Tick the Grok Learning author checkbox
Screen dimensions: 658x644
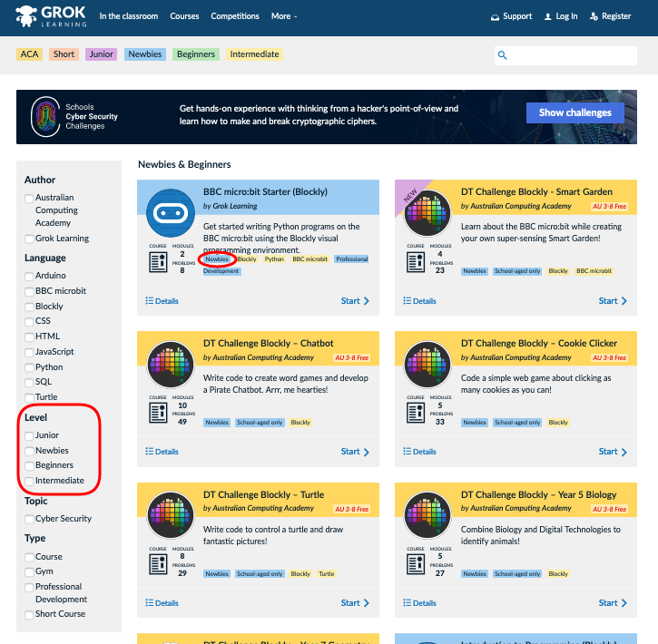29,239
